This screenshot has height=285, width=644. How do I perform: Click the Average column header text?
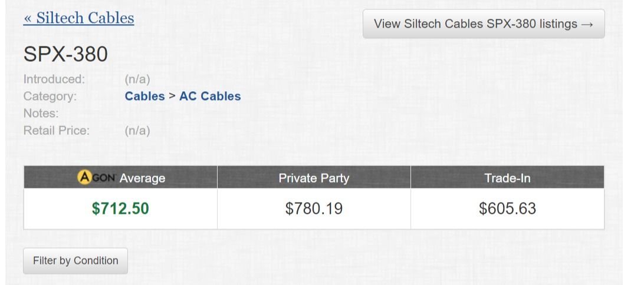(142, 178)
